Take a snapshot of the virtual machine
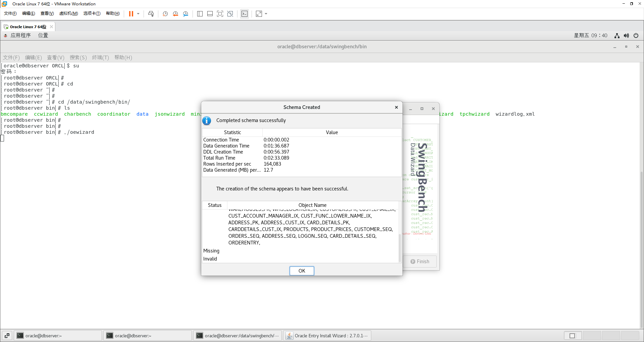Viewport: 644px width, 342px height. [x=165, y=14]
